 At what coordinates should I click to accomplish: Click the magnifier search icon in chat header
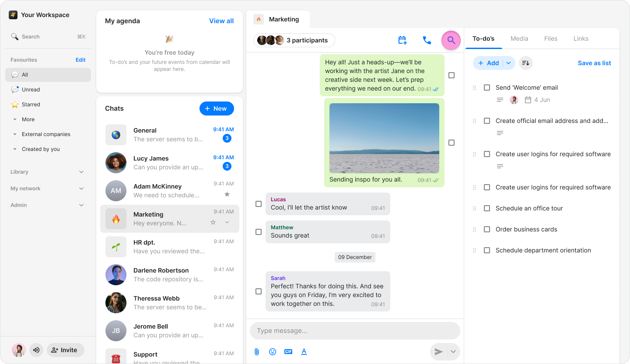[451, 40]
